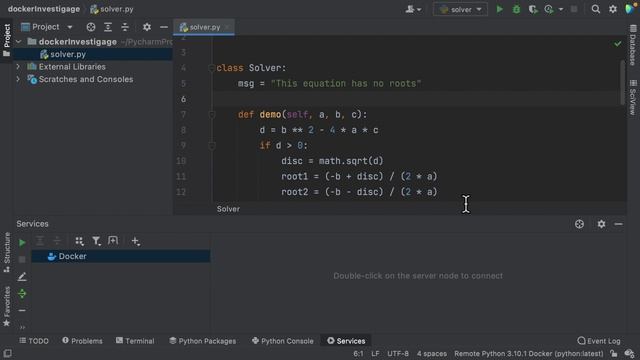This screenshot has height=360, width=640.
Task: Open the Python Console tab
Action: 282,341
